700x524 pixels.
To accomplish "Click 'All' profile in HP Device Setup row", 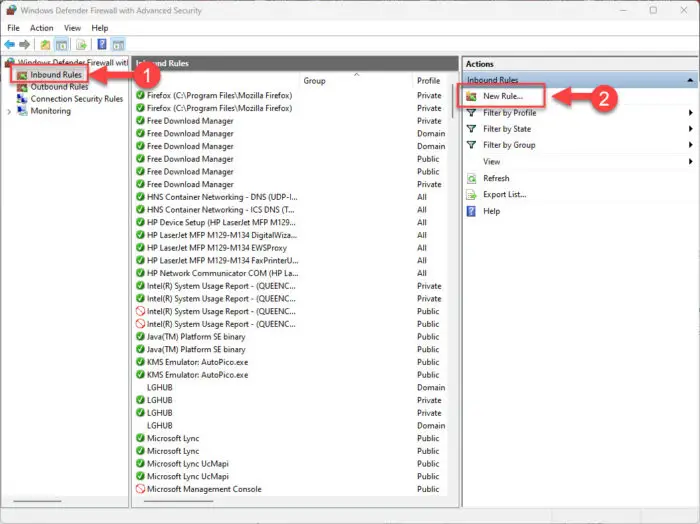I will click(422, 222).
